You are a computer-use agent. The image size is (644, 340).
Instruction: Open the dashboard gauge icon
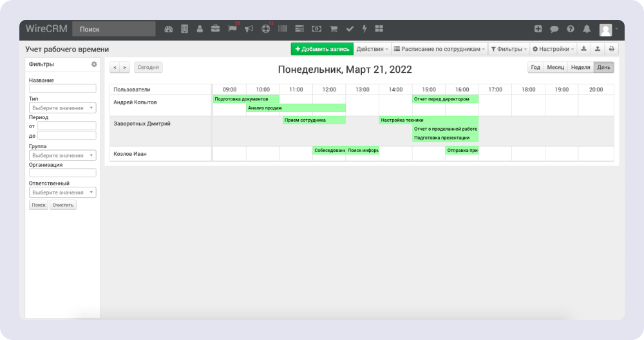169,29
